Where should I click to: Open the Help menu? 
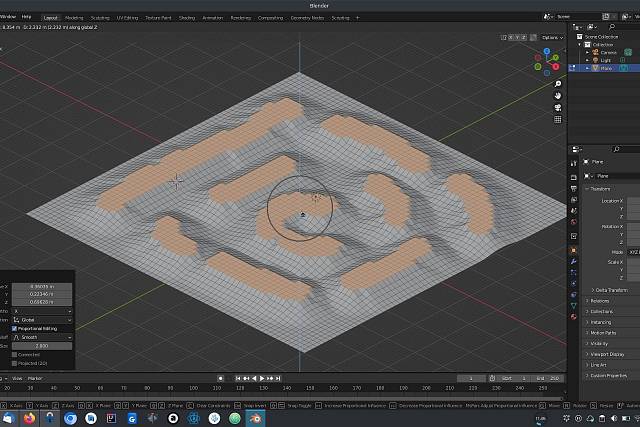(x=26, y=18)
